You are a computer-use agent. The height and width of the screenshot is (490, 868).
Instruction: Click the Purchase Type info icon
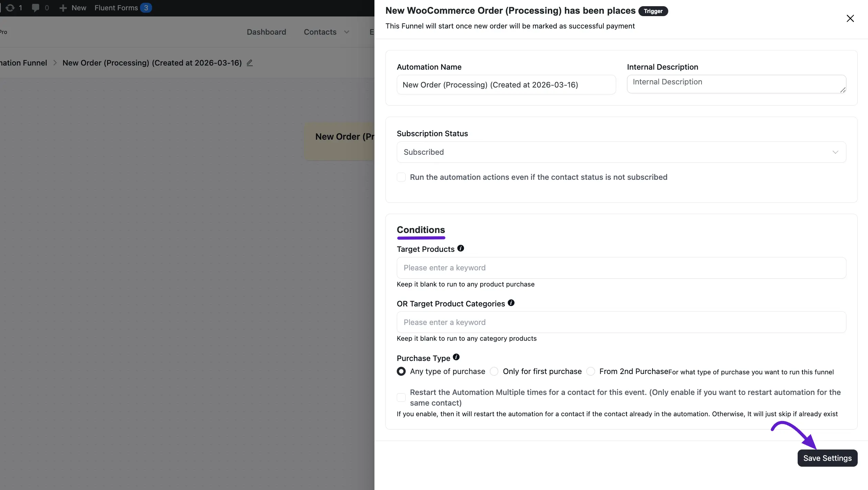point(456,357)
